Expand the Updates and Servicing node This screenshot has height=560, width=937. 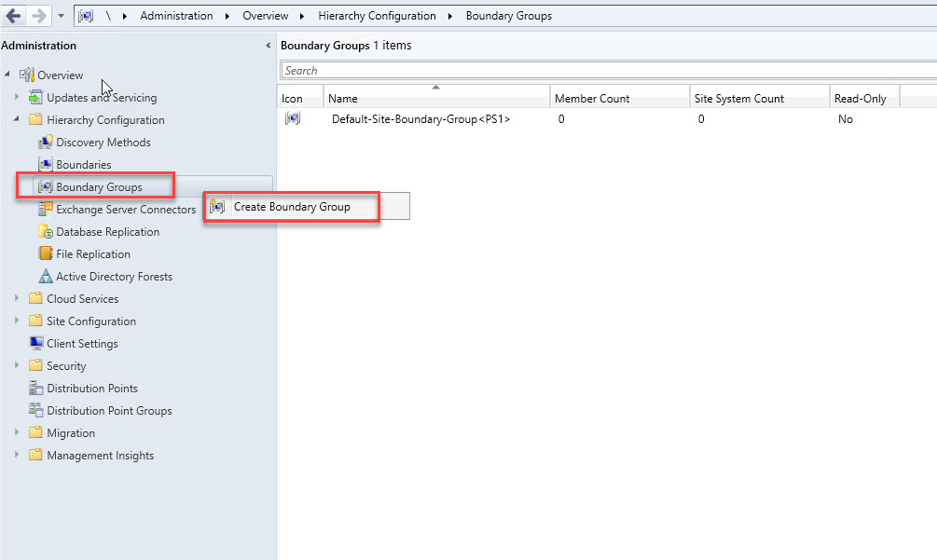pyautogui.click(x=16, y=98)
